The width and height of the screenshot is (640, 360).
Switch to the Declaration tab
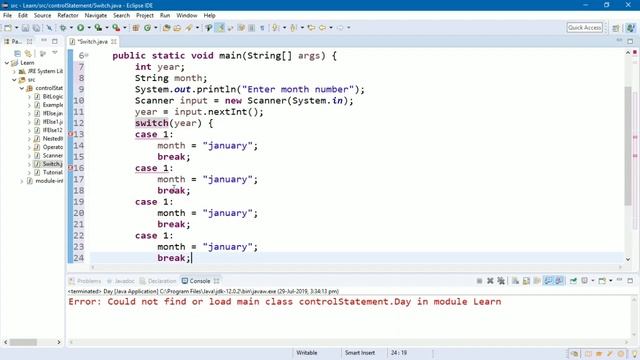(158, 281)
